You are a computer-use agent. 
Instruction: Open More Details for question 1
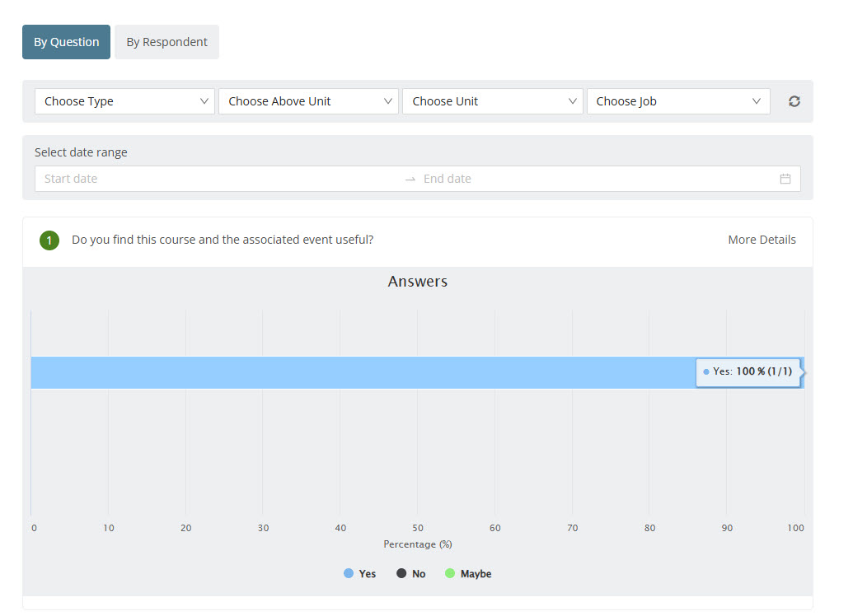pos(762,240)
